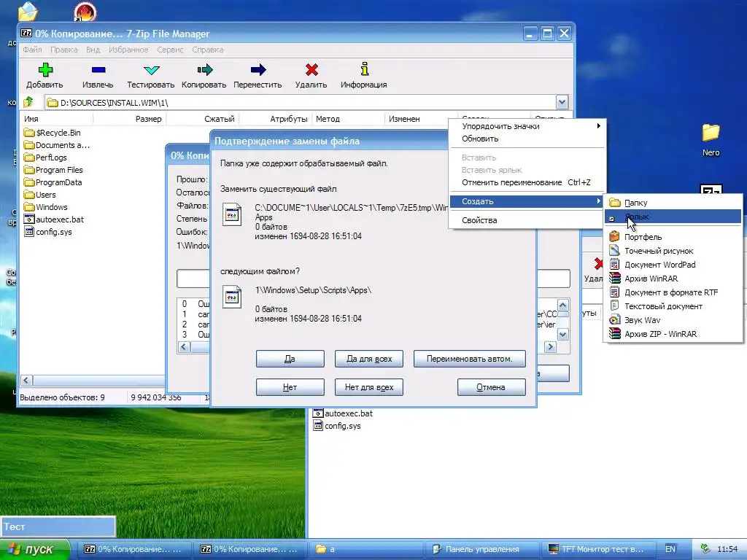
Task: Open the Nero desktop folder icon
Action: [x=711, y=133]
